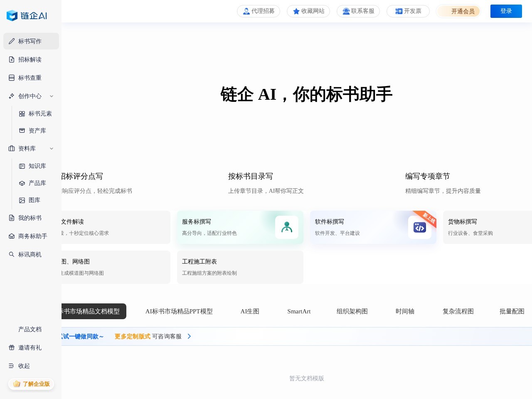The image size is (532, 399).
Task: Switch to AI标书市场精品PPT模型 tab
Action: tap(179, 311)
